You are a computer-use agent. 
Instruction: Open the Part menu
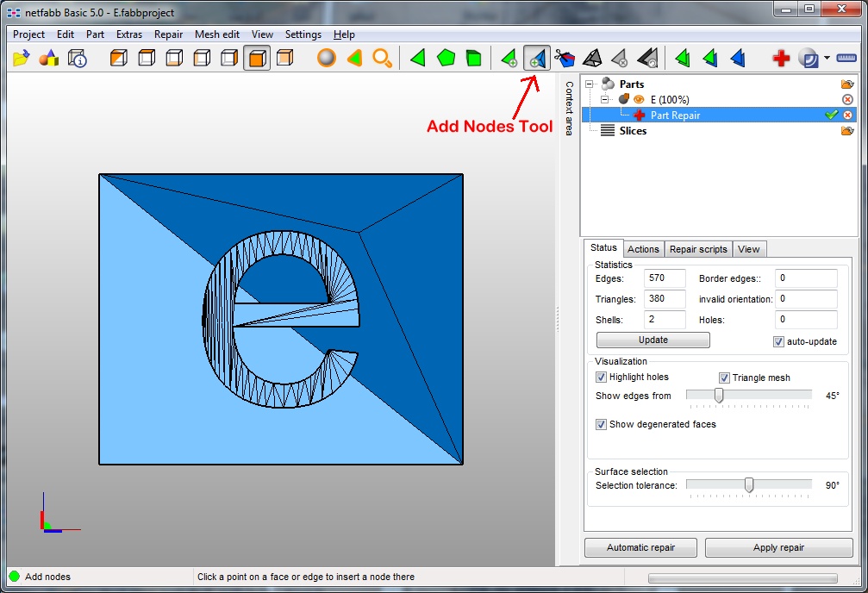click(95, 34)
